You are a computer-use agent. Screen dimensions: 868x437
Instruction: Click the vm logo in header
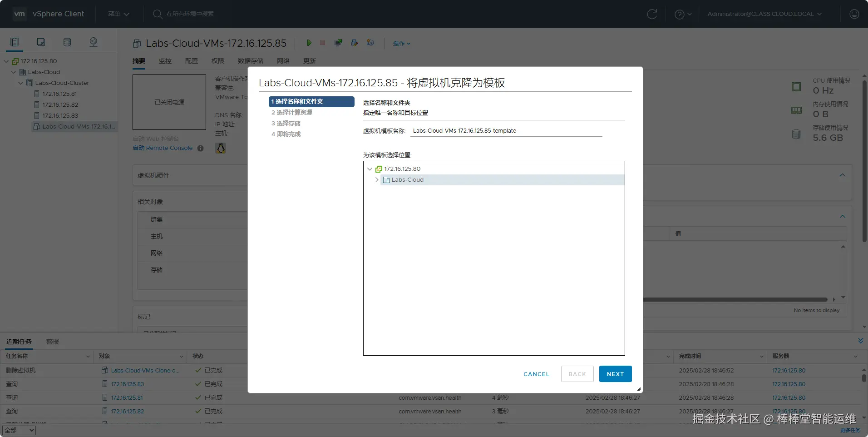click(20, 14)
